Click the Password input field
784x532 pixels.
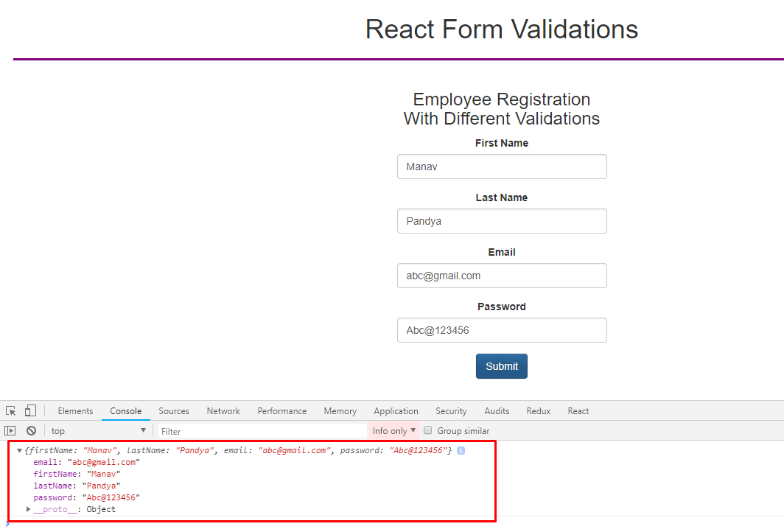tap(502, 330)
